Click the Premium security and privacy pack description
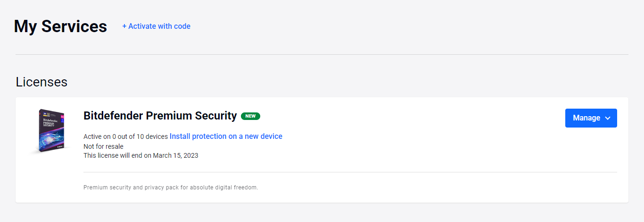644x222 pixels. 171,188
